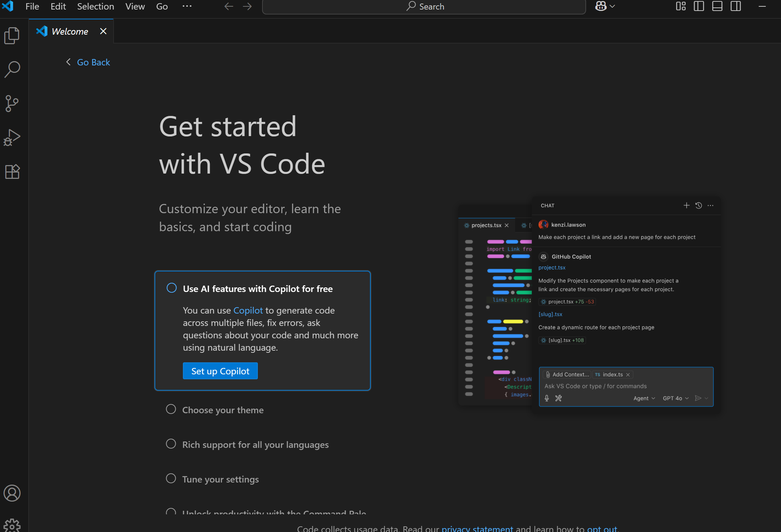781x532 pixels.
Task: Mark Use AI features with Copilot step
Action: tap(172, 288)
